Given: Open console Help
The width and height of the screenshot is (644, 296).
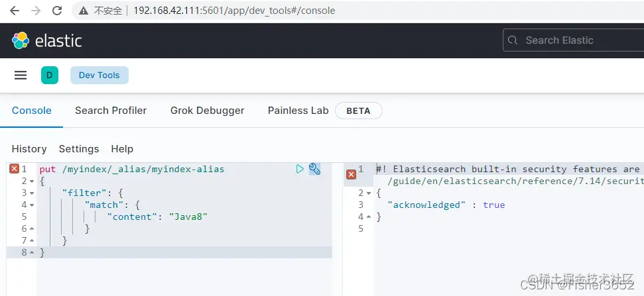Looking at the screenshot, I should tap(122, 149).
